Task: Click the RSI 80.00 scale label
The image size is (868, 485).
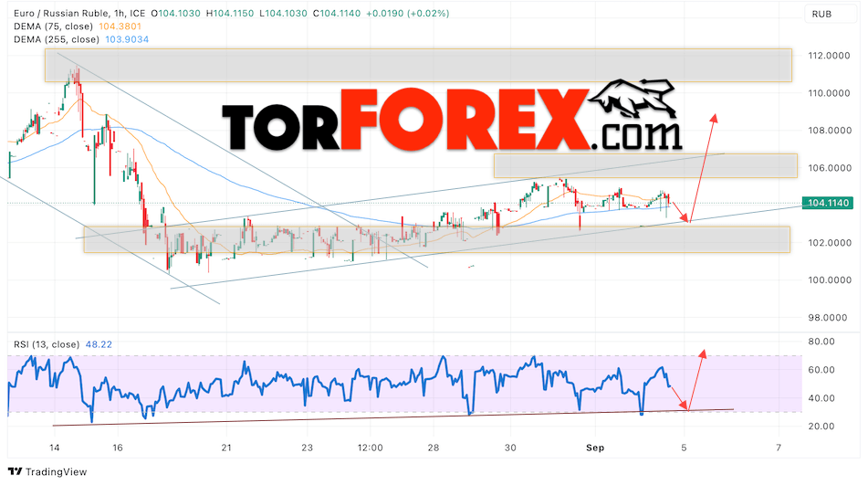Action: tap(821, 342)
